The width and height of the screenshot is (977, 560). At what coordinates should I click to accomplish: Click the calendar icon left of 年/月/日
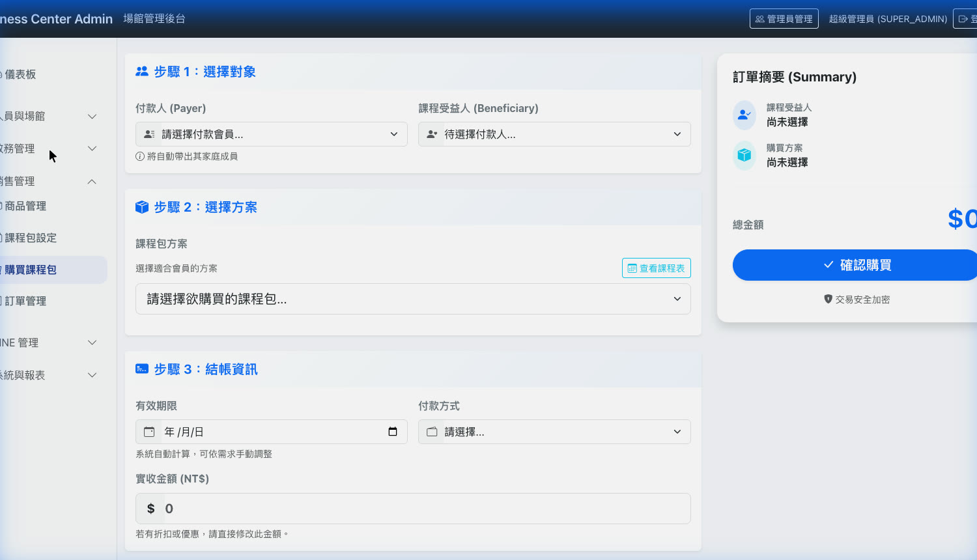point(149,432)
